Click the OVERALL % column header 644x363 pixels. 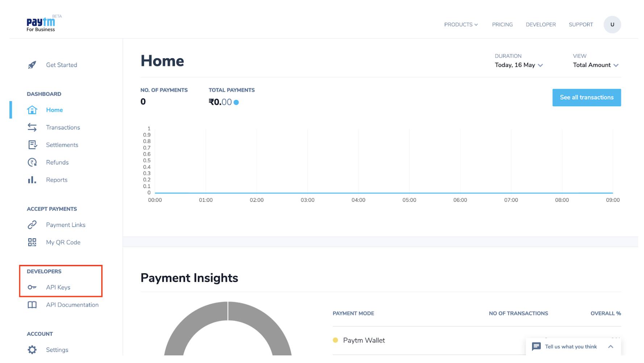[x=606, y=313]
